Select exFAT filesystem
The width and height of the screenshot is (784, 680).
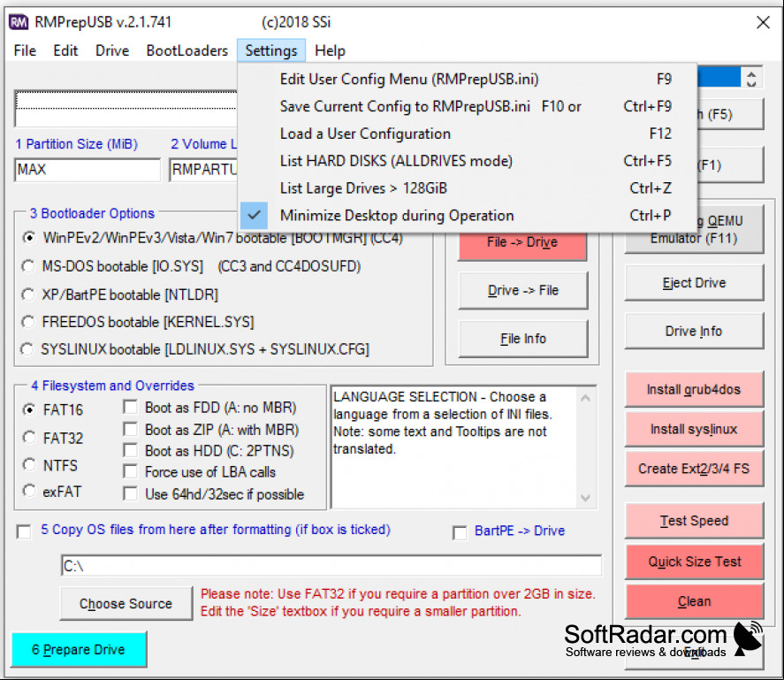(30, 492)
